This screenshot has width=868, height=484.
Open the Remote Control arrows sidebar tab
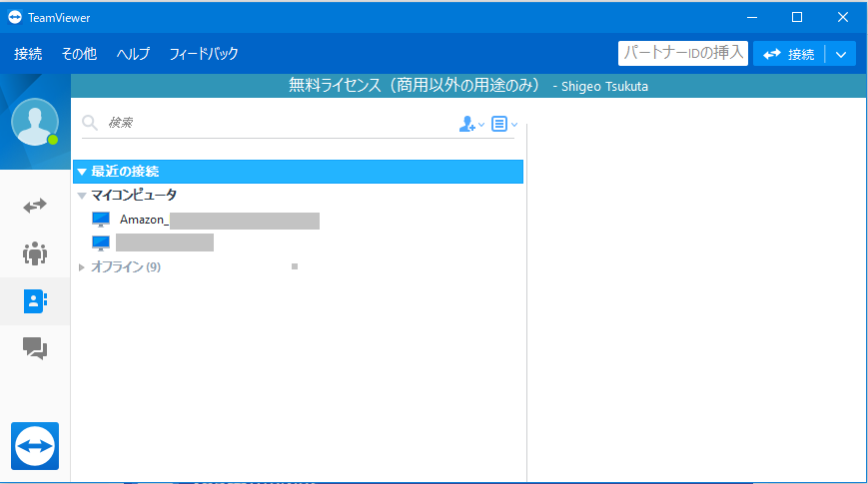(x=35, y=206)
